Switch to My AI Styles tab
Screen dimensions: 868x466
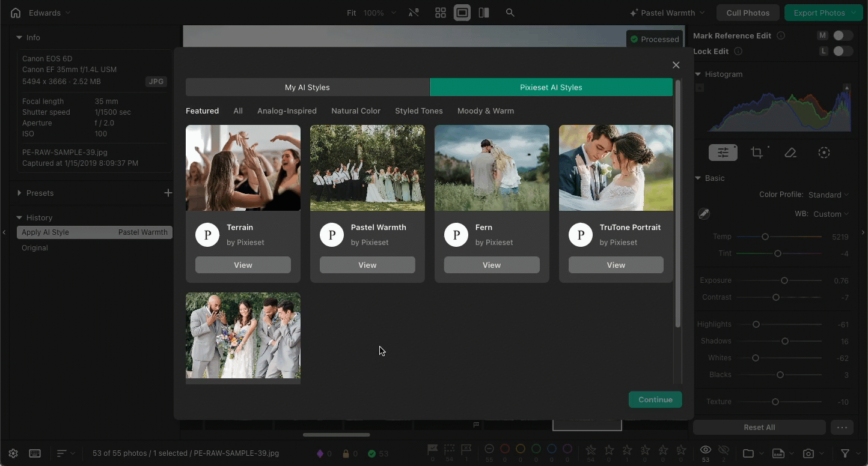click(307, 87)
